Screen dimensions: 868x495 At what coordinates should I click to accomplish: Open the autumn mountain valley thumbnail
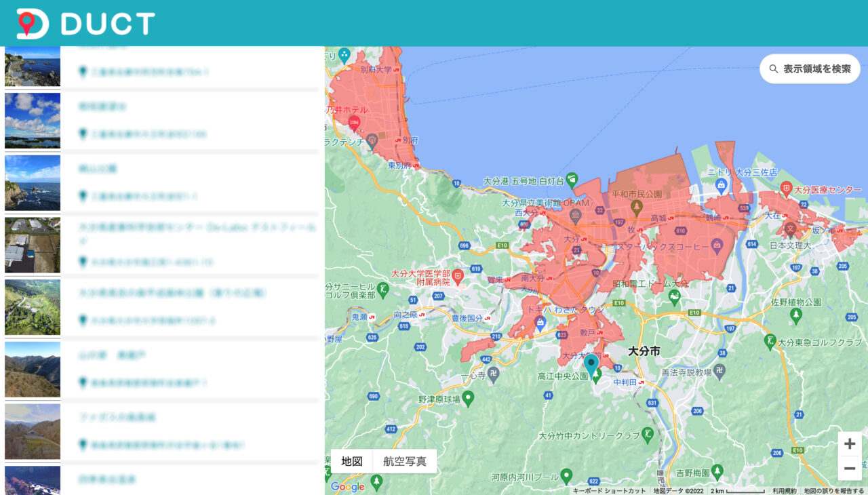click(33, 431)
